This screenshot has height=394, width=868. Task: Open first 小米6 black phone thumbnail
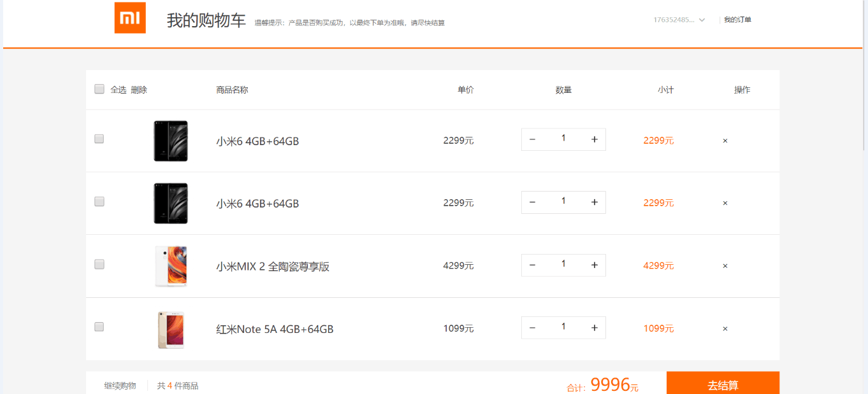click(171, 141)
